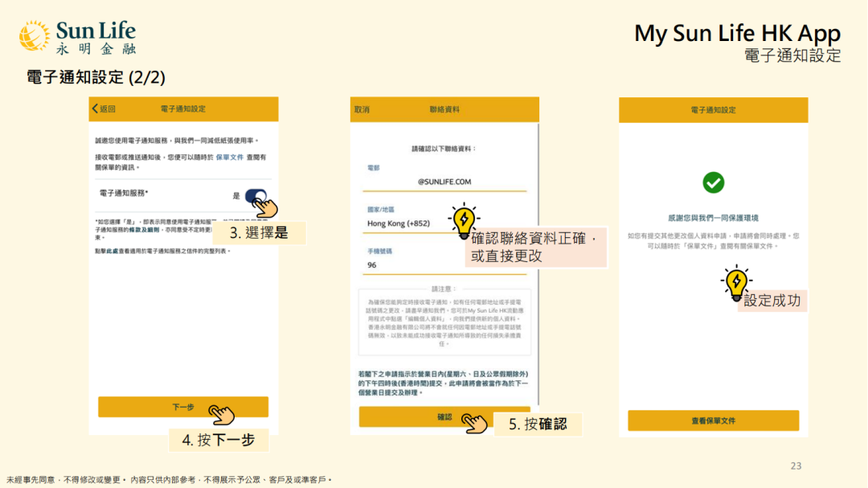Click the 此處 link for the full list

pyautogui.click(x=113, y=251)
